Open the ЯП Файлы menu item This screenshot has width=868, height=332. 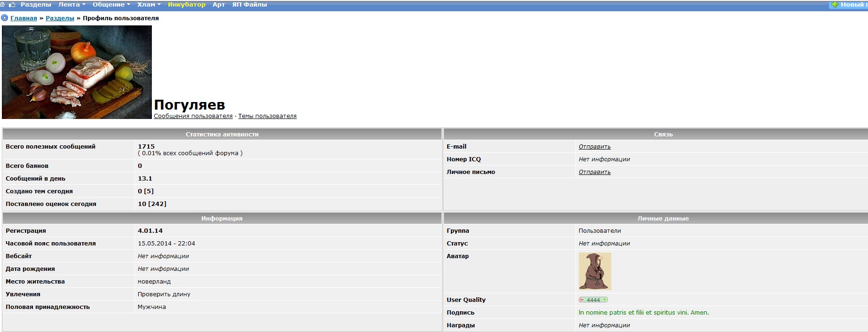[250, 4]
